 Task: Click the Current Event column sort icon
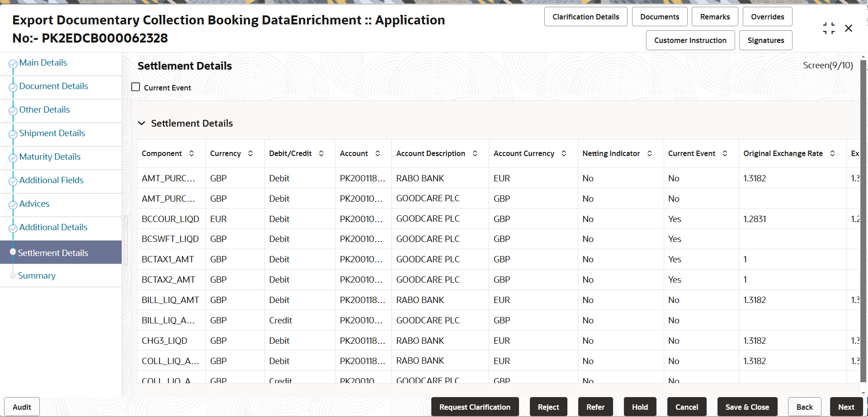(725, 153)
